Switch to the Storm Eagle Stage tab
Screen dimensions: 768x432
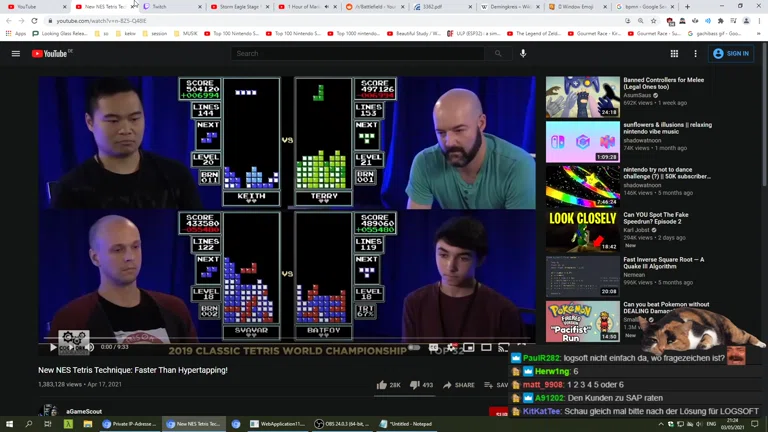coord(236,6)
